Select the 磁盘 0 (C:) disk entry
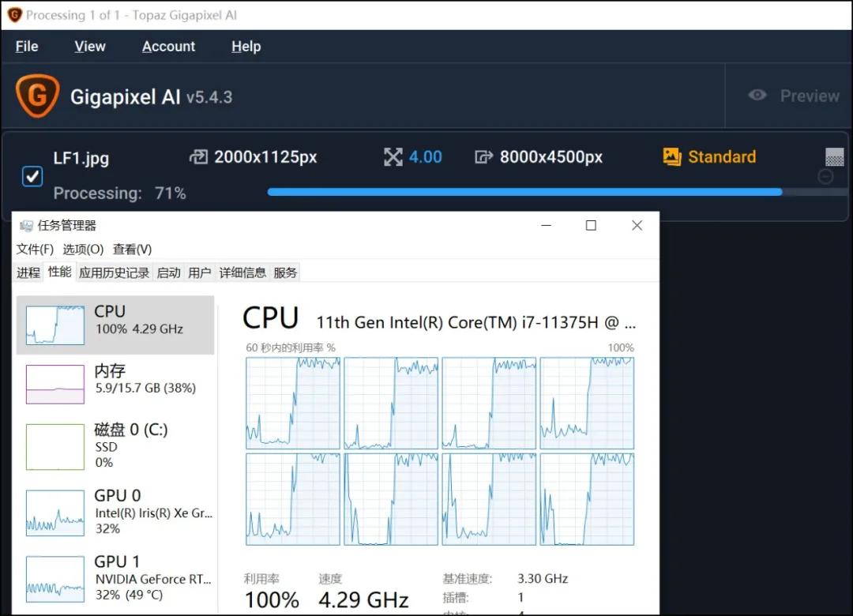853x616 pixels. [x=115, y=445]
